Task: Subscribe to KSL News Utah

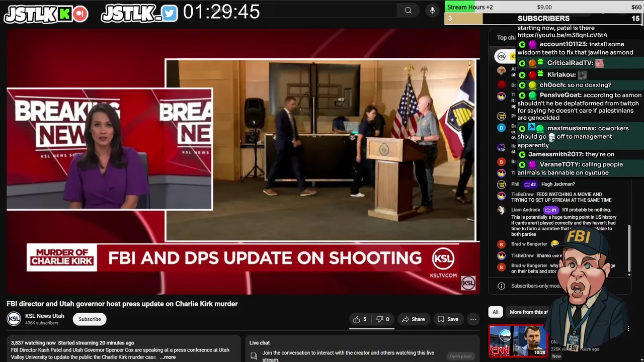Action: [x=90, y=319]
